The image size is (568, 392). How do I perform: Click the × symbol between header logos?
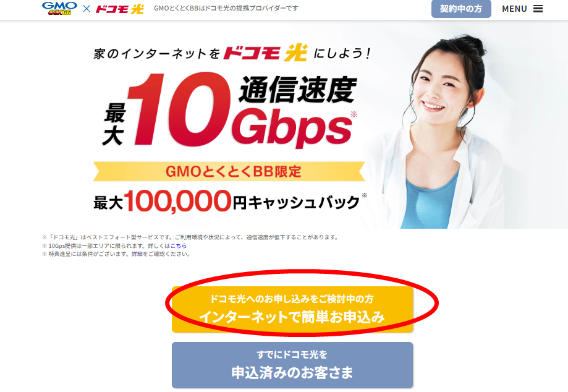click(86, 9)
